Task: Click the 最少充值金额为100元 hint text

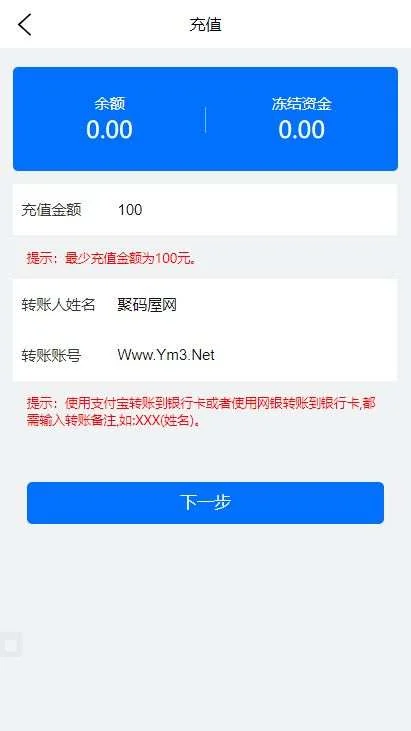Action: (x=130, y=258)
